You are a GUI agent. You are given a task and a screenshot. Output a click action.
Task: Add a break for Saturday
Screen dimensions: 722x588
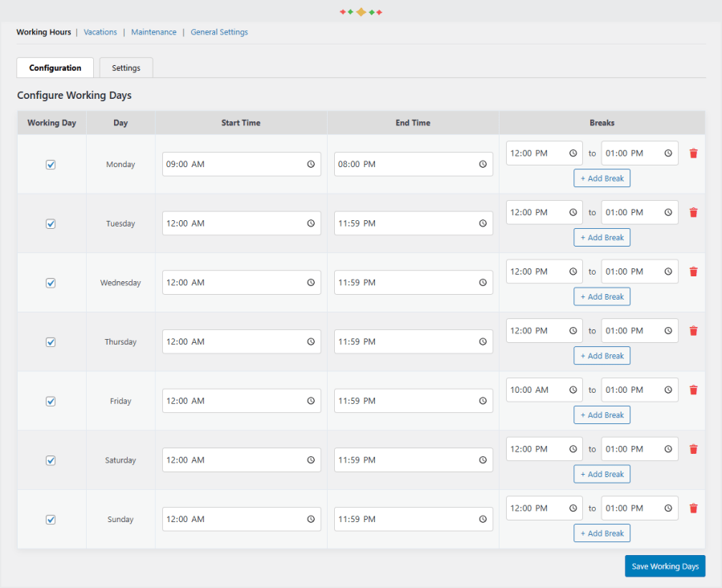(602, 473)
